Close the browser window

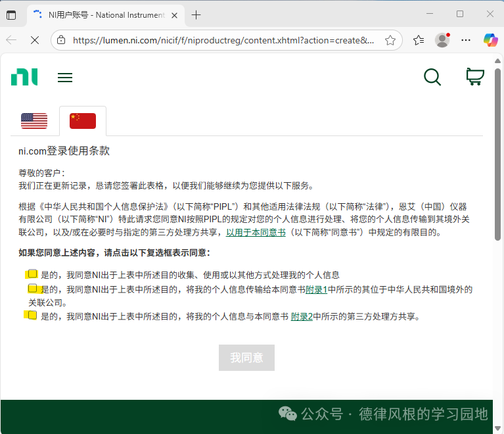pyautogui.click(x=490, y=14)
